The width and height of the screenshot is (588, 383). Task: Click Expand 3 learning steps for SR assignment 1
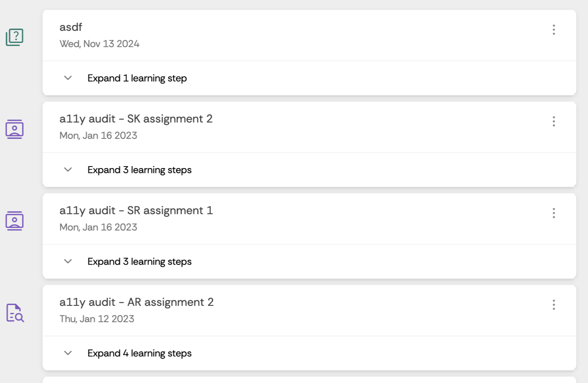click(139, 262)
